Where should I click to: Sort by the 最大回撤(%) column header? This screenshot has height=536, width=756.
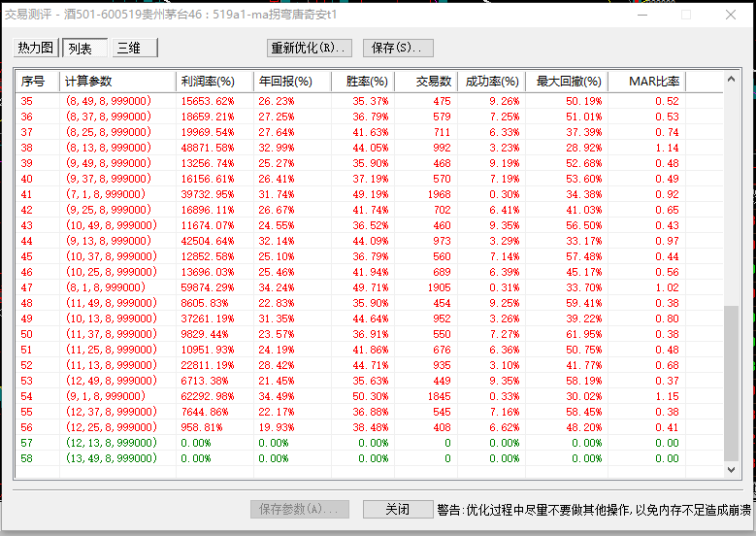pyautogui.click(x=567, y=82)
